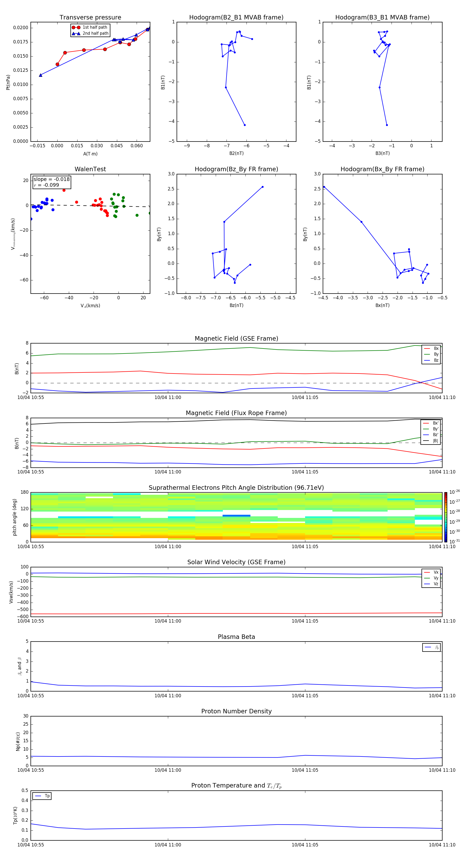The image size is (473, 868).
Task: Select the "Pt(nPa)" y-axis label
Action: 8,82
